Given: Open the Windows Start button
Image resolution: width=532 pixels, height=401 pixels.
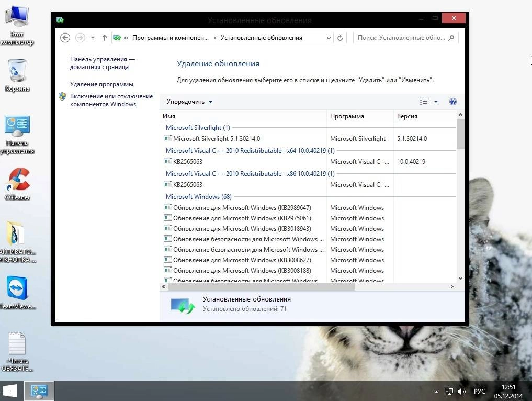Looking at the screenshot, I should [10, 391].
